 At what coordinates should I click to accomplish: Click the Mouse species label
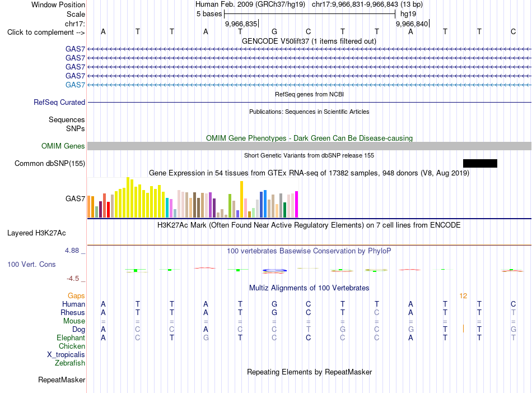74,321
